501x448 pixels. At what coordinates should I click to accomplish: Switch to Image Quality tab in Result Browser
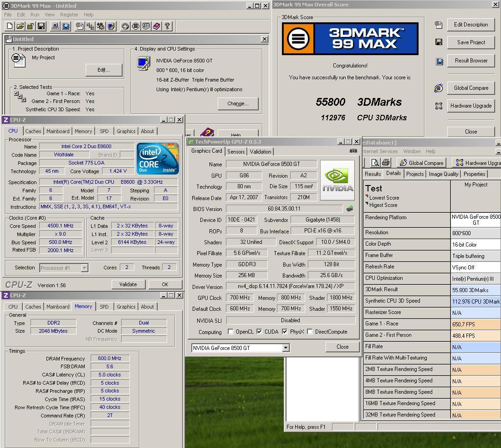click(444, 174)
